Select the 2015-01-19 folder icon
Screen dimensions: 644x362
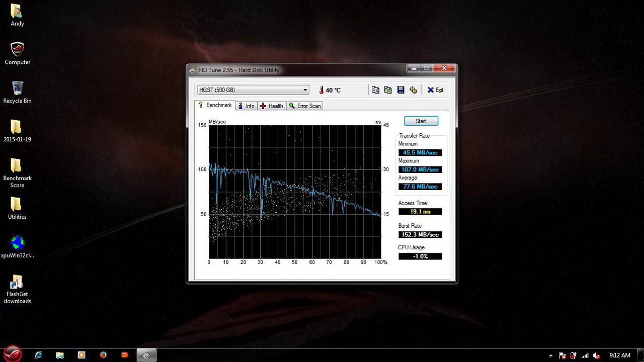pos(17,131)
